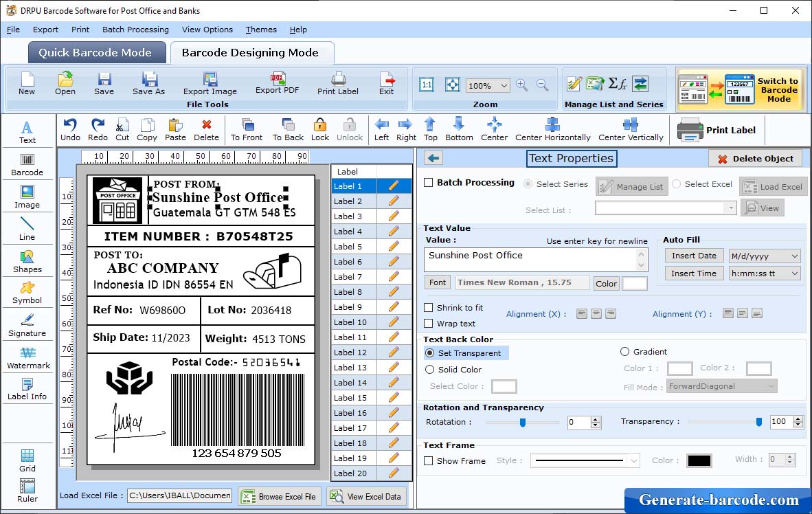Select the Text tool in sidebar
The image size is (812, 514).
click(x=27, y=132)
